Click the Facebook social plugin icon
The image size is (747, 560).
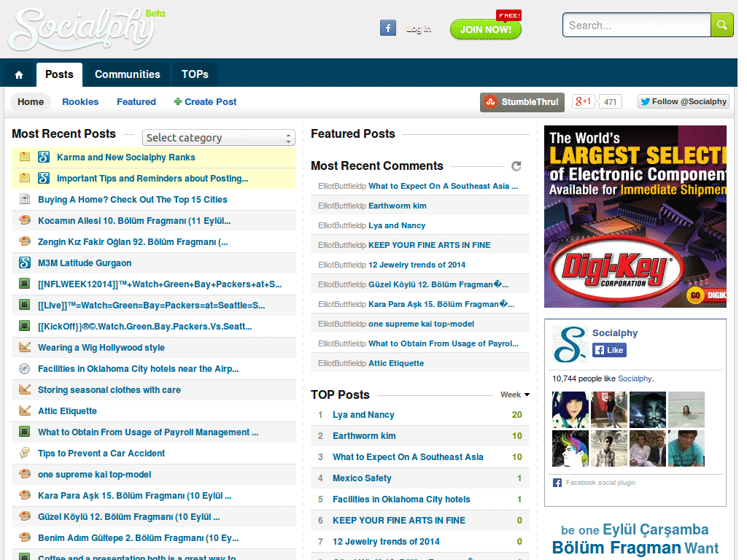557,483
